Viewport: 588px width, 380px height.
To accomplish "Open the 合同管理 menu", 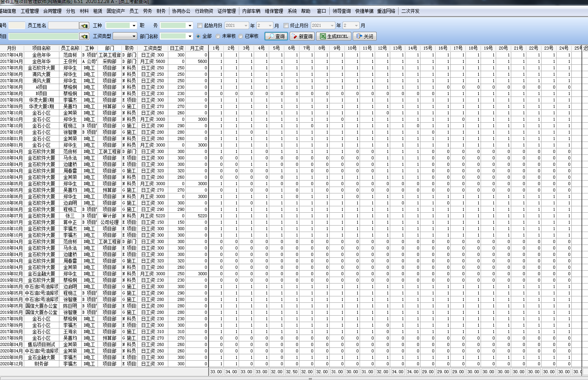I will (x=52, y=11).
